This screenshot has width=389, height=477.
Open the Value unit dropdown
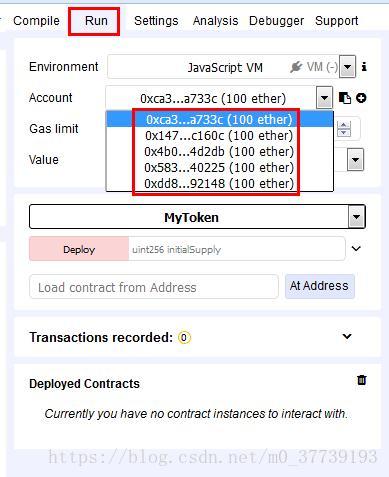tap(355, 160)
